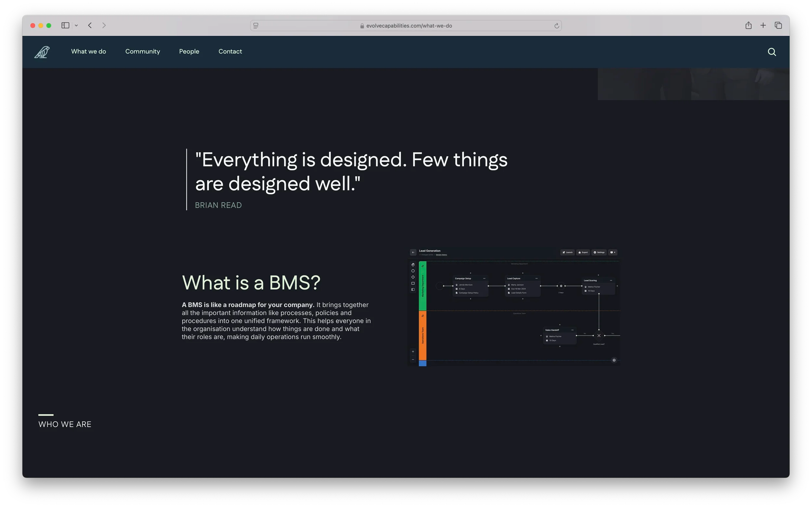
Task: Click the evolvecapabilities.com address field
Action: point(409,26)
